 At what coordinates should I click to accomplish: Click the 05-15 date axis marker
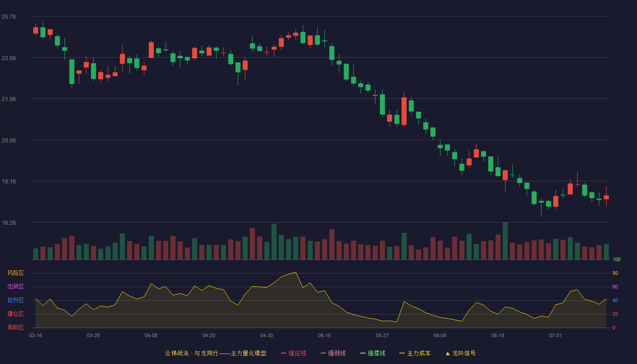324,335
